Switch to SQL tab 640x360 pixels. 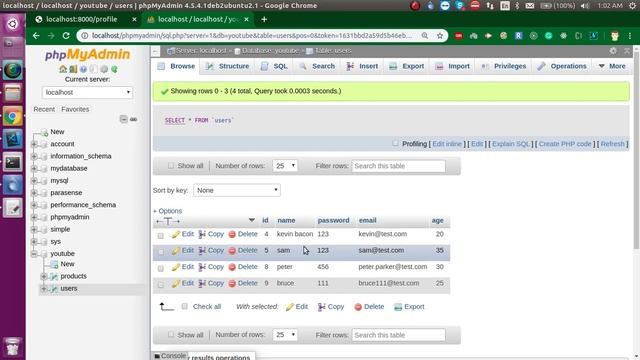[x=274, y=66]
